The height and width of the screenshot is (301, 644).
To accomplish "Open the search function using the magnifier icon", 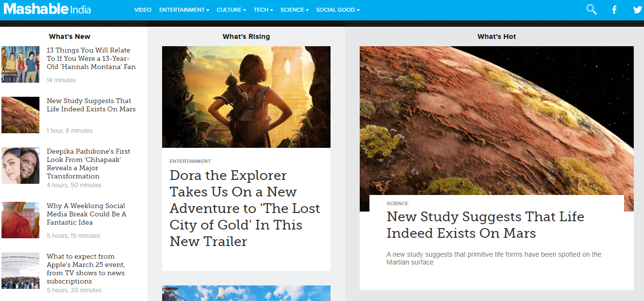I will [591, 9].
